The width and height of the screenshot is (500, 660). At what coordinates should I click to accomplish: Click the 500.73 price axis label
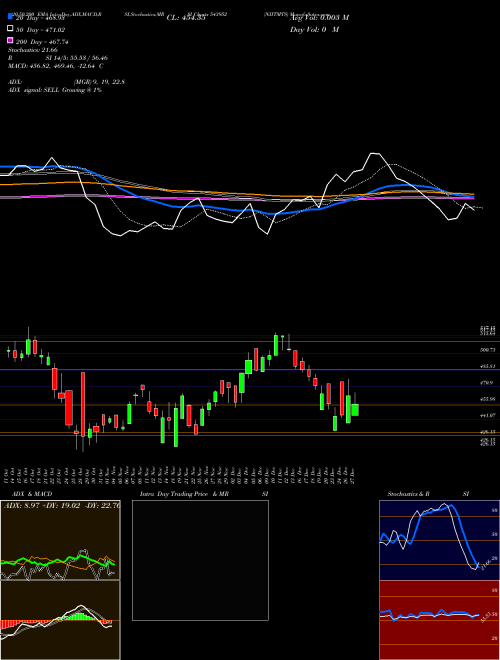point(488,350)
